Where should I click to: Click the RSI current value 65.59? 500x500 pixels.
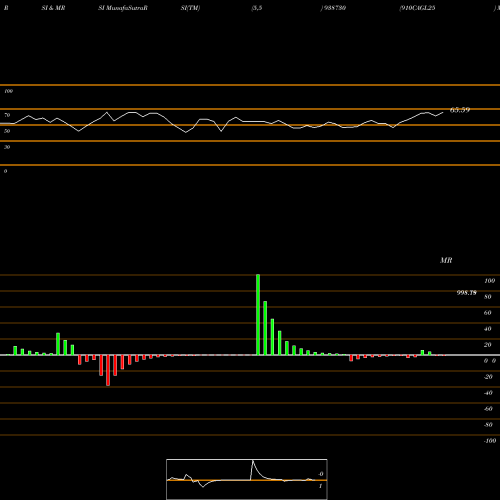[x=460, y=110]
